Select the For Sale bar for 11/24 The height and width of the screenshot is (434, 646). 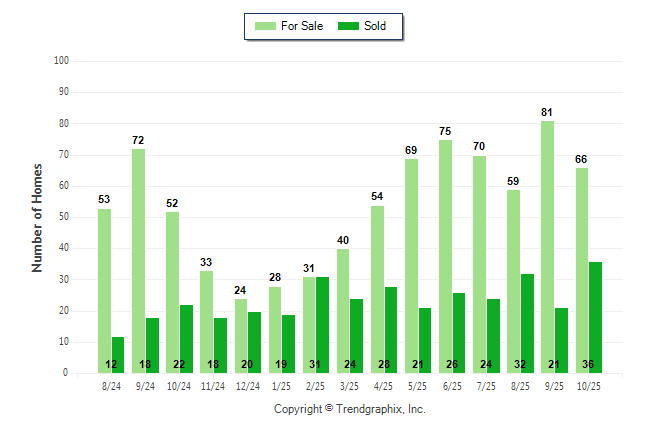click(x=207, y=321)
